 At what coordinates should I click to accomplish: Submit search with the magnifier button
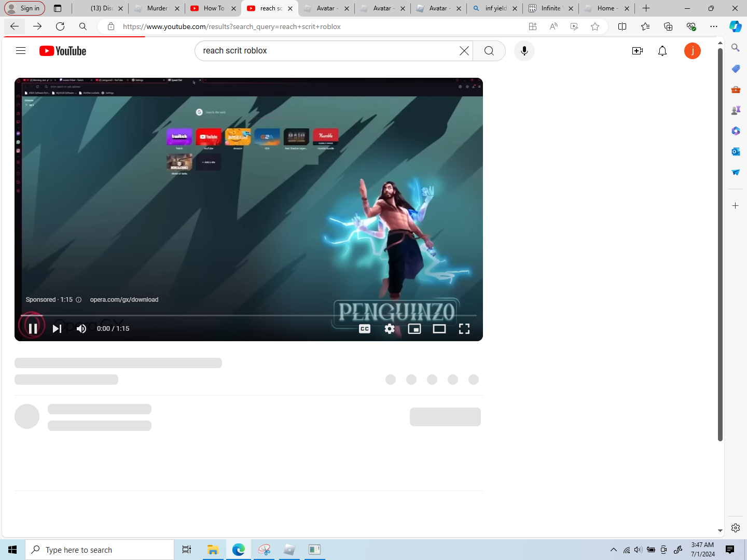click(x=489, y=51)
